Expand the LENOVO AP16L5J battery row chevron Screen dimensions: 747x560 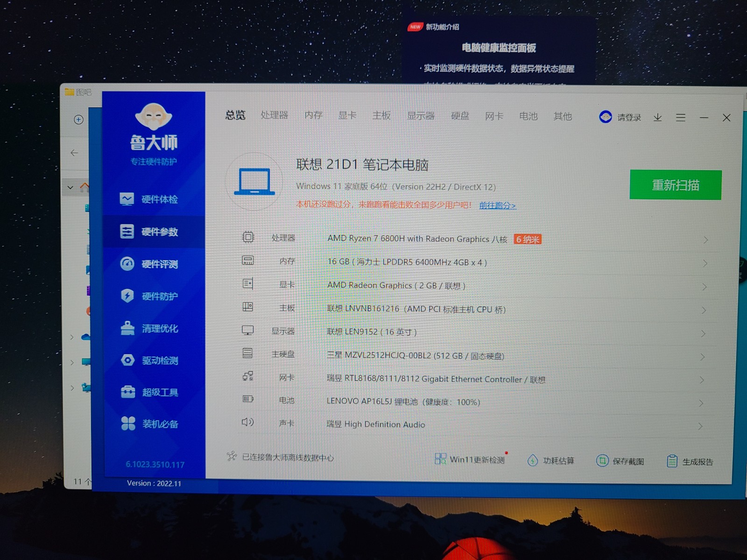pos(701,403)
